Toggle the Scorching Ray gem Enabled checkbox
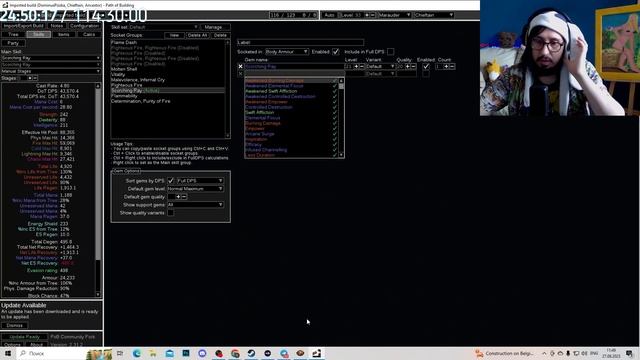 (x=426, y=66)
